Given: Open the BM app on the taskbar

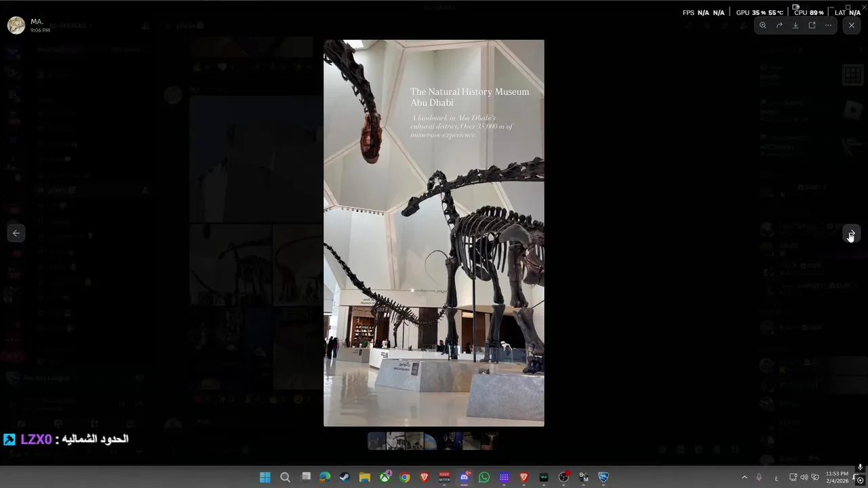Looking at the screenshot, I should (x=583, y=477).
